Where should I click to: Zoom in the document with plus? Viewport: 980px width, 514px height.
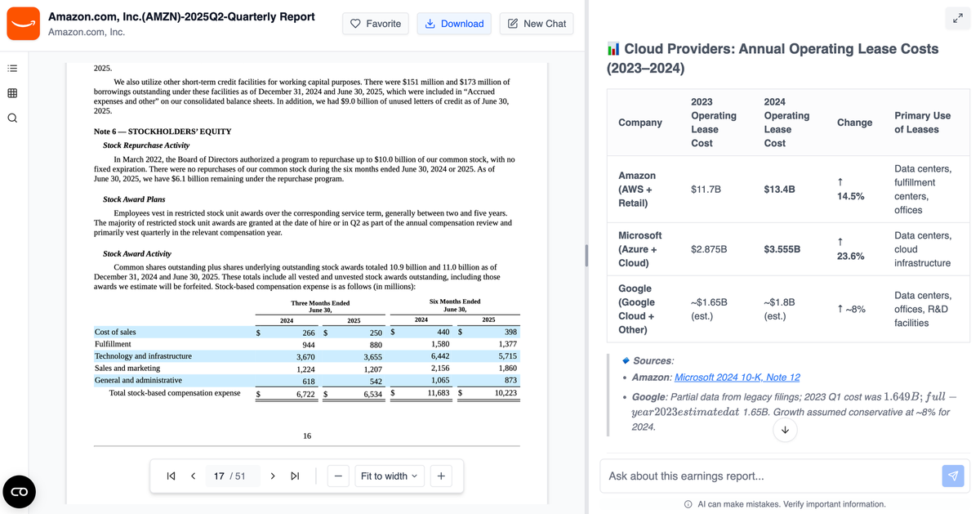(440, 476)
